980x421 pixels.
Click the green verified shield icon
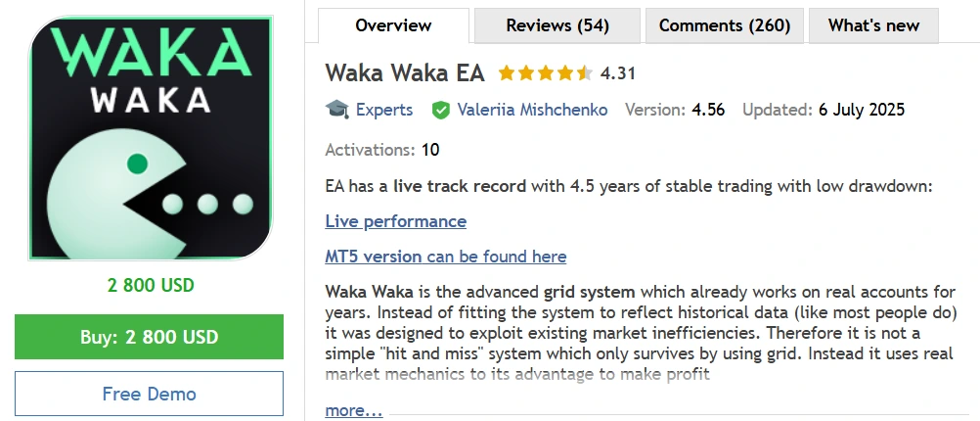[x=441, y=110]
